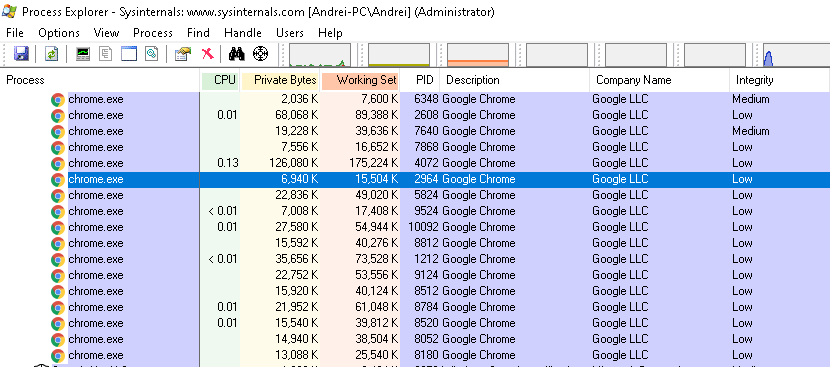Select the chrome.exe row with PID 6348
The image size is (830, 367).
tap(415, 99)
